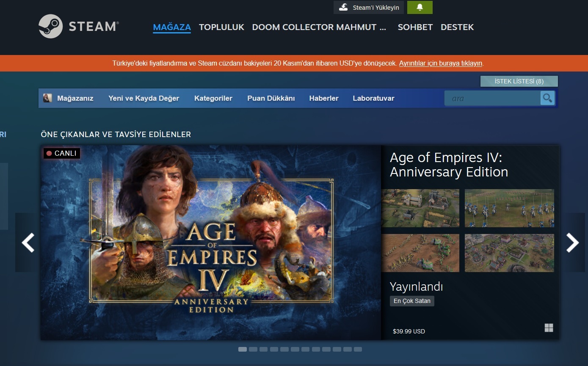Screen dimensions: 588x366
Task: Open the Age of Empires IV main capsule image
Action: 211,242
